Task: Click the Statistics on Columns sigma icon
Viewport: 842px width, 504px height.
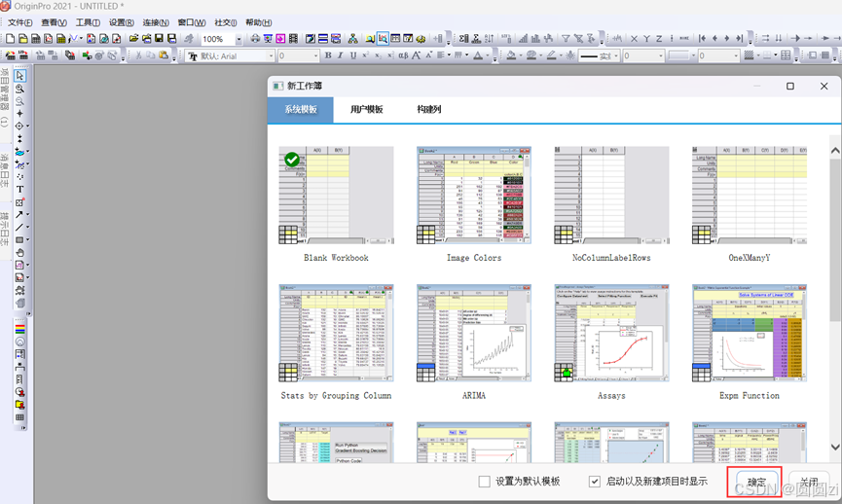Action: pos(464,39)
